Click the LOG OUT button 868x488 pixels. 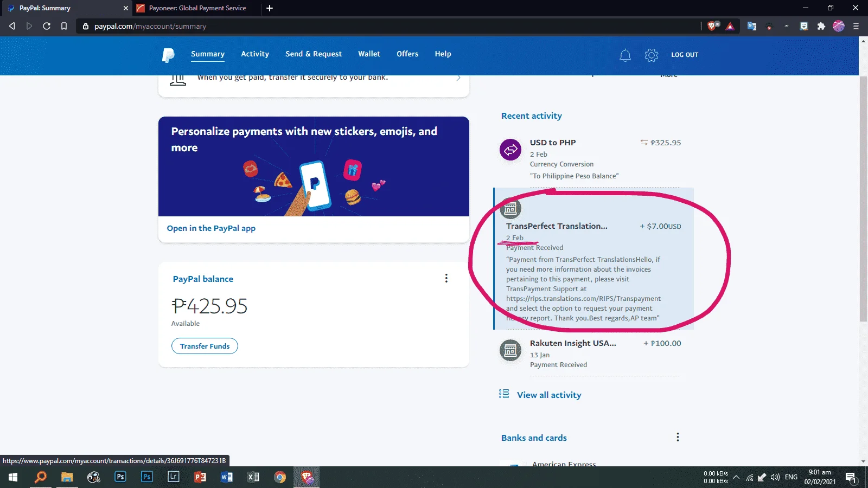(685, 55)
